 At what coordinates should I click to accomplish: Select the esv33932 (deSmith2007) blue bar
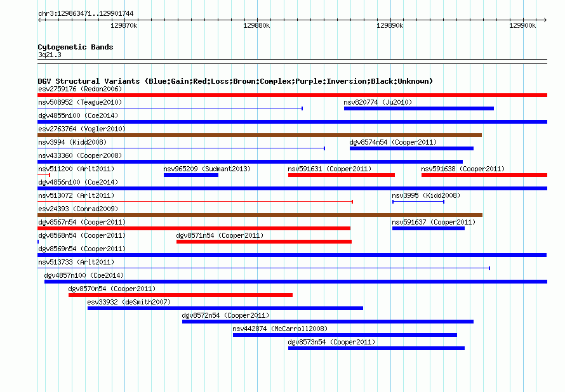(x=225, y=308)
